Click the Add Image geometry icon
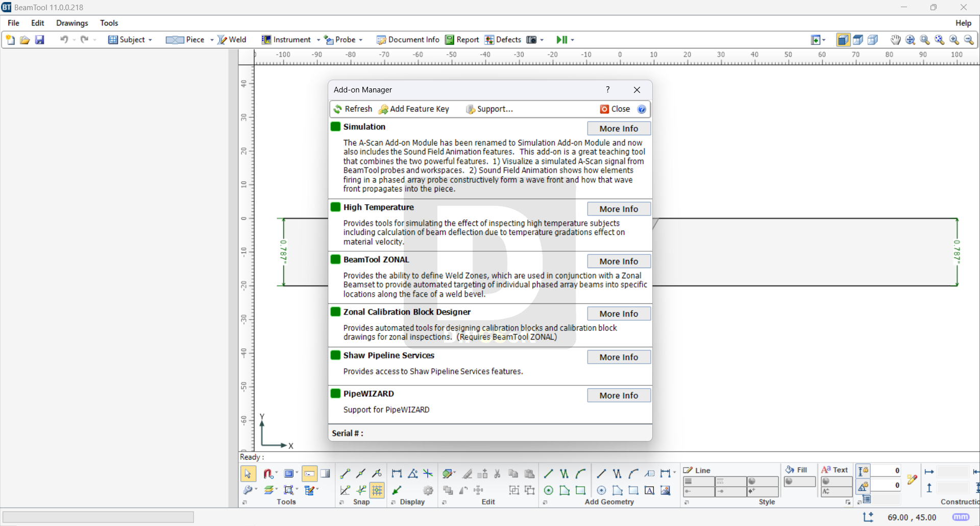 click(666, 490)
